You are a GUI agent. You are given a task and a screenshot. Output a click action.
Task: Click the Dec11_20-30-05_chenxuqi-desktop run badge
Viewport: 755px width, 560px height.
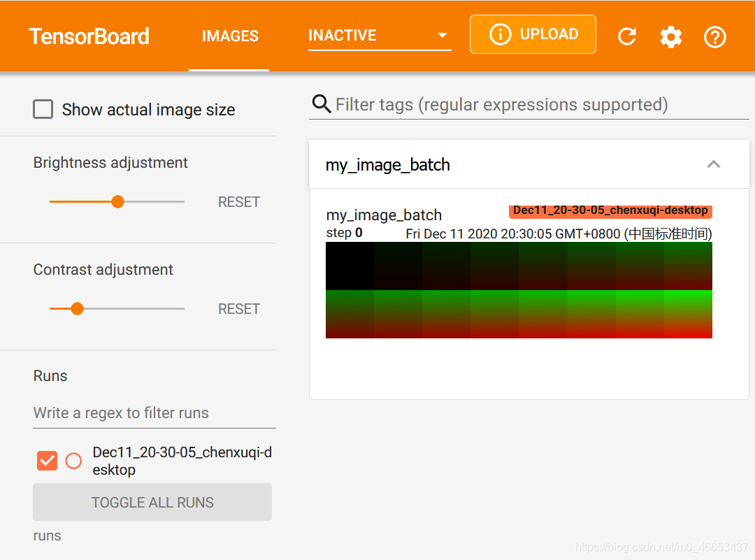610,211
